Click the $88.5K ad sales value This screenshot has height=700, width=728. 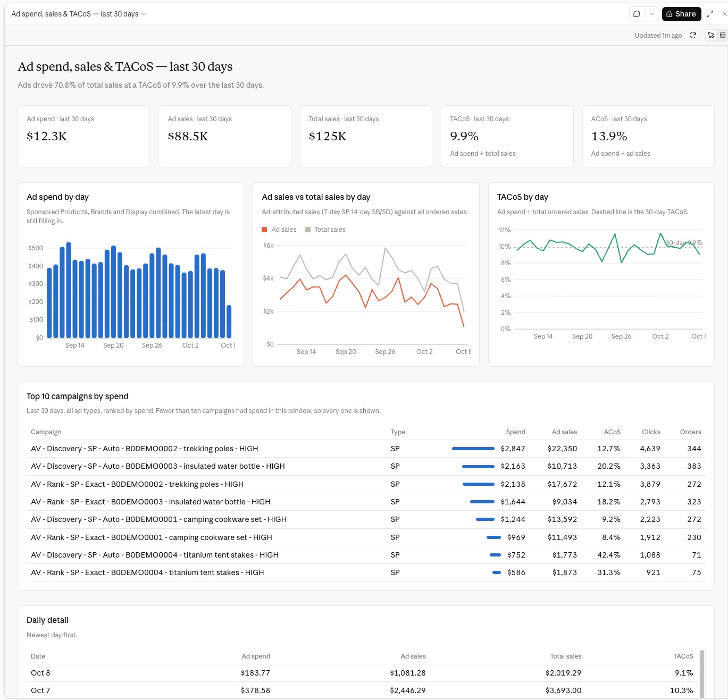tap(188, 137)
